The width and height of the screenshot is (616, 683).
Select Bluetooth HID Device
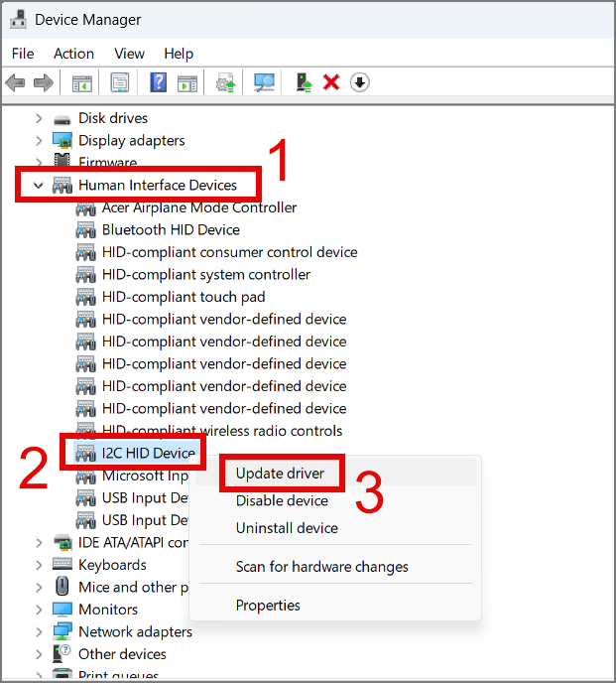point(171,230)
